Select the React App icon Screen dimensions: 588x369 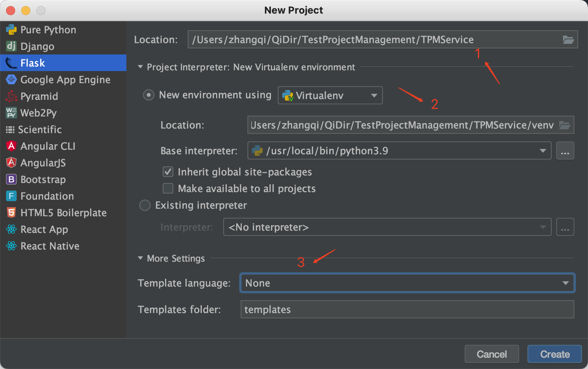[11, 229]
